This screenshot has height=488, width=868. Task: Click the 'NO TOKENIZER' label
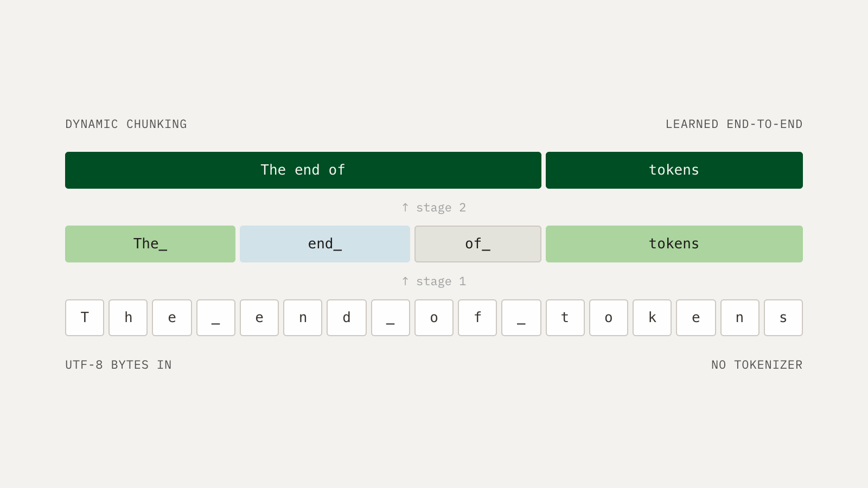(x=757, y=365)
